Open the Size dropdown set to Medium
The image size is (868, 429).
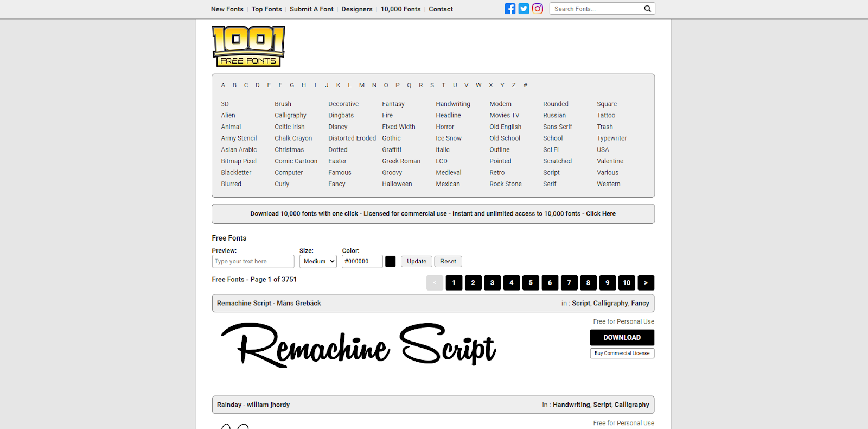click(x=318, y=262)
